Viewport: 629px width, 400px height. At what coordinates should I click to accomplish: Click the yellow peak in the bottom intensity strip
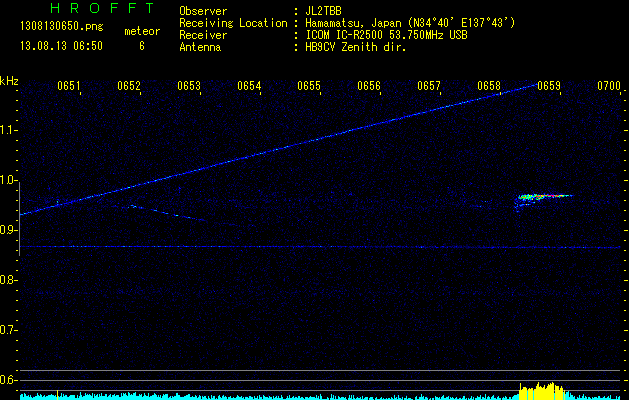click(x=540, y=388)
